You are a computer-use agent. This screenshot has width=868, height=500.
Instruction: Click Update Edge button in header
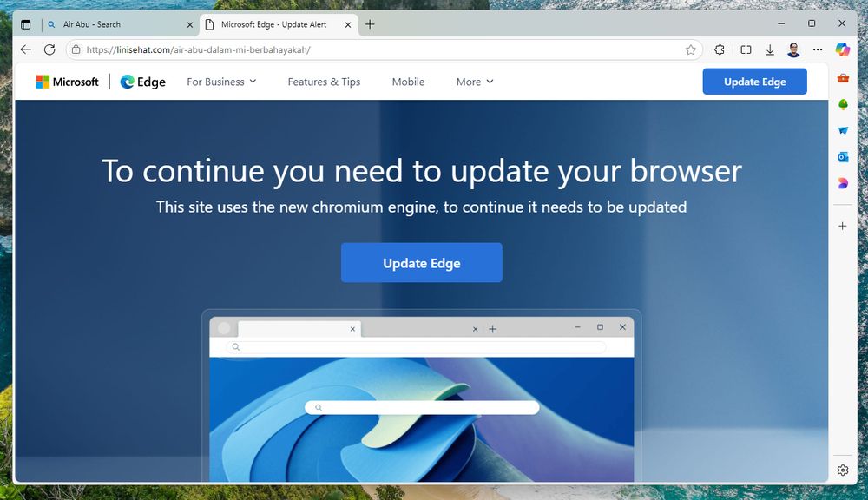(x=754, y=82)
